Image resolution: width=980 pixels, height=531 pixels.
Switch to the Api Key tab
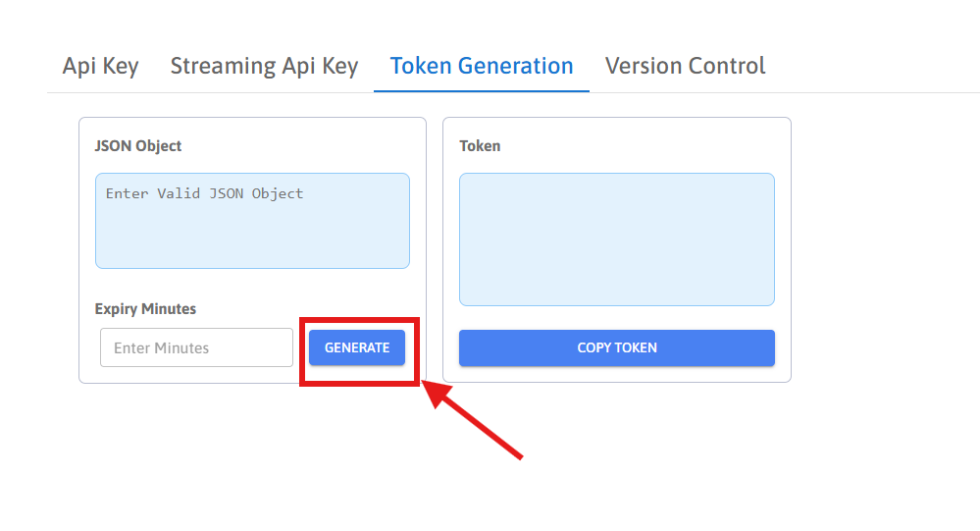coord(100,66)
